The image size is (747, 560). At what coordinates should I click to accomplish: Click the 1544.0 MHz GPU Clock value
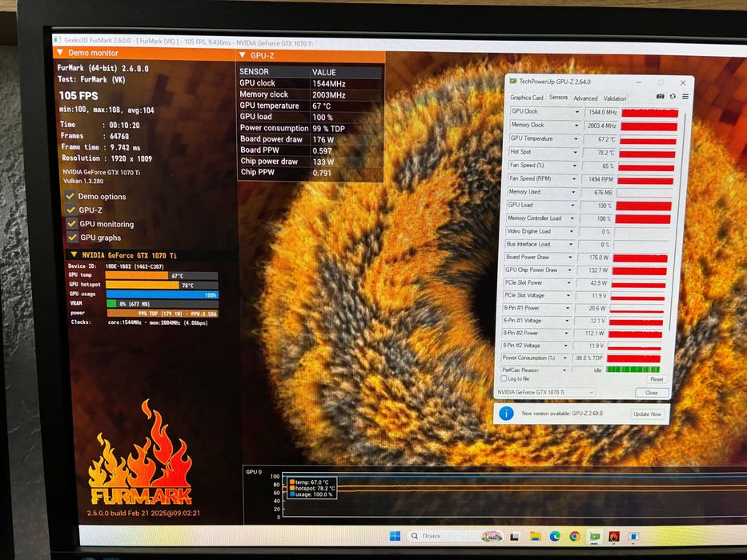[x=602, y=112]
